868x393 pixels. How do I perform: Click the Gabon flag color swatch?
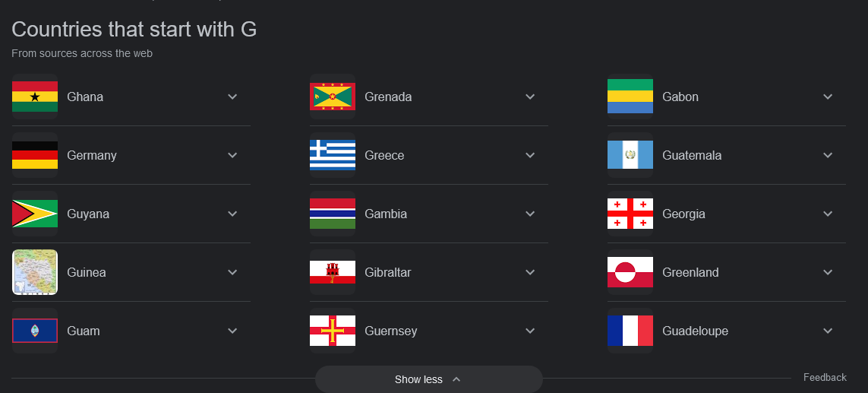point(630,97)
